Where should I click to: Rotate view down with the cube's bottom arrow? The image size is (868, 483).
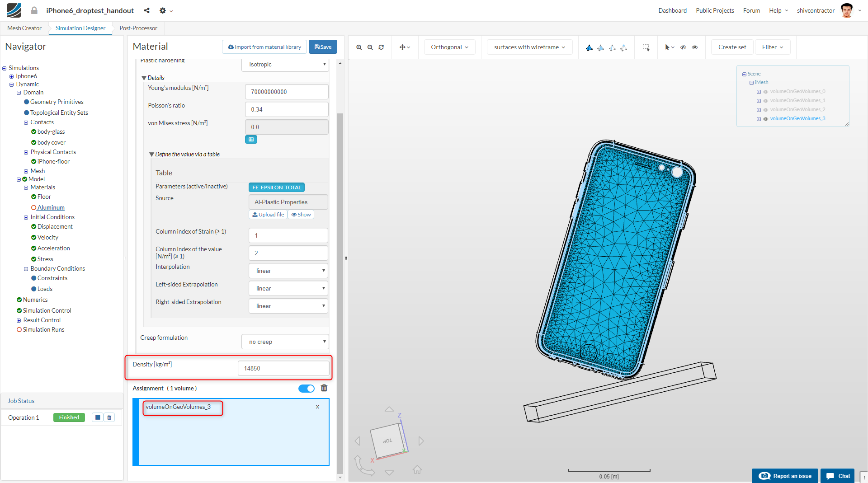coord(389,473)
